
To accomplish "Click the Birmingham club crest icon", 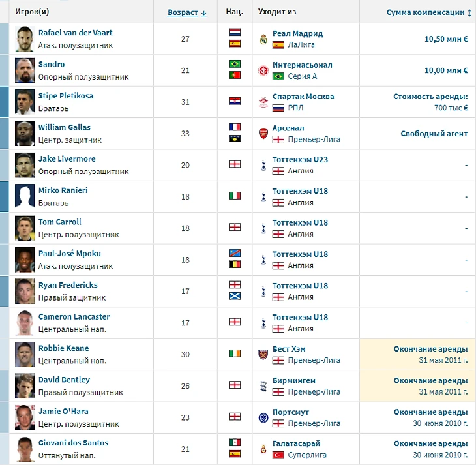I will click(x=263, y=385).
